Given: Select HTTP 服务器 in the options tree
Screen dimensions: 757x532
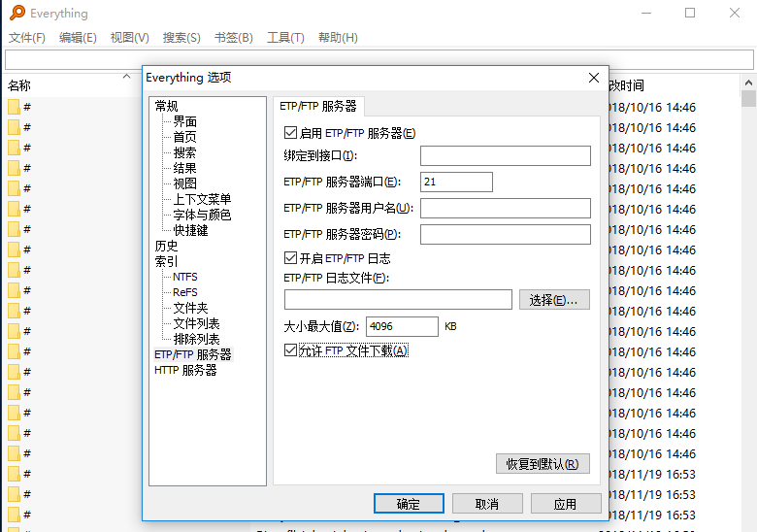Looking at the screenshot, I should [x=185, y=370].
